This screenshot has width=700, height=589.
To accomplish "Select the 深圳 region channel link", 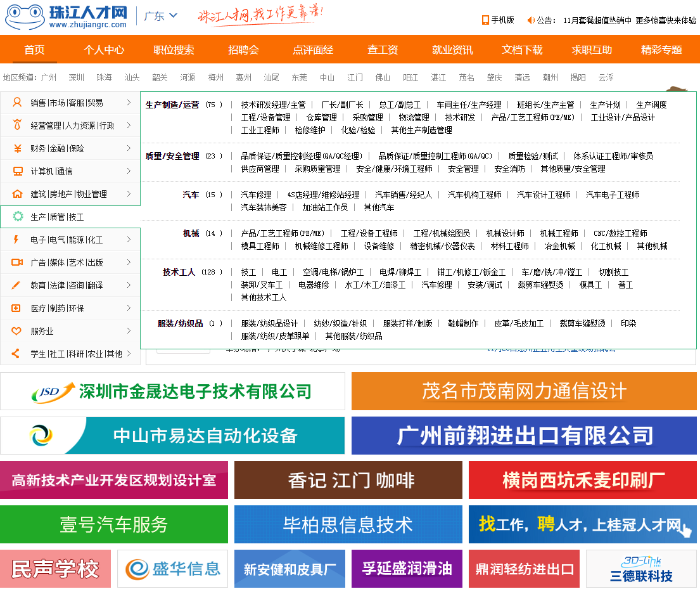I will click(77, 78).
